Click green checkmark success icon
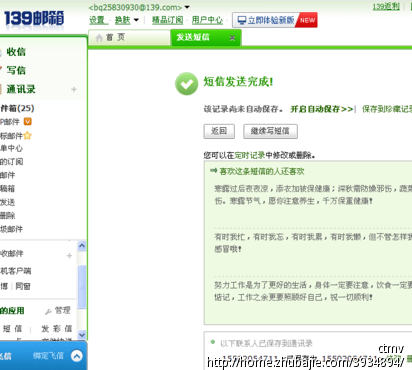 point(187,83)
